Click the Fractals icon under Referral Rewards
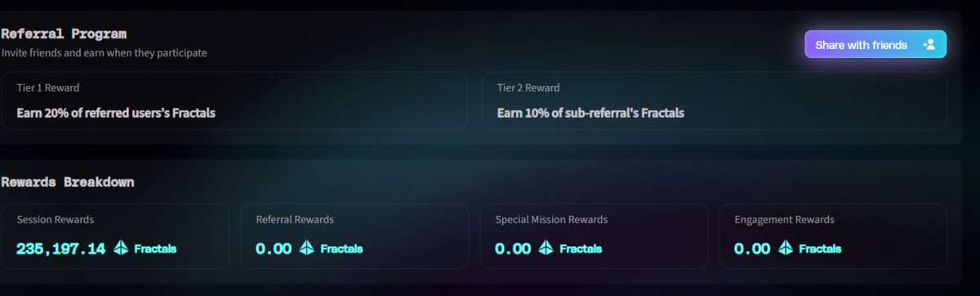 pos(307,248)
